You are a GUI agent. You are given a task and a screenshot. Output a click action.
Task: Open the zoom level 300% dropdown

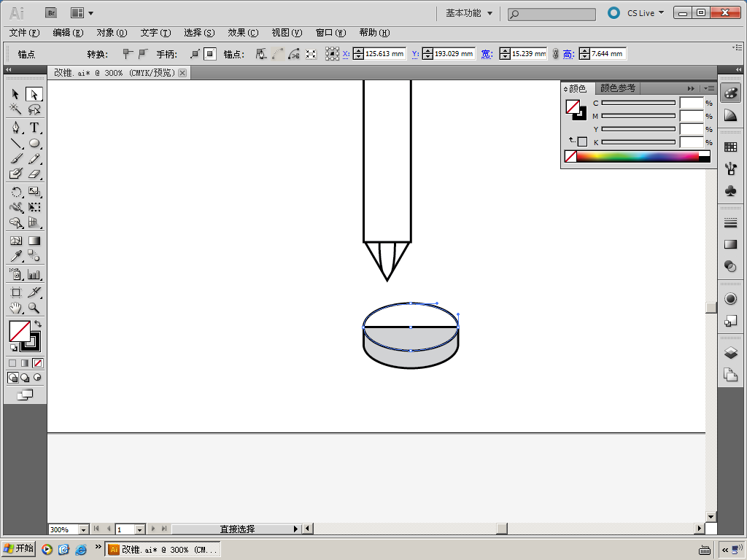(83, 529)
